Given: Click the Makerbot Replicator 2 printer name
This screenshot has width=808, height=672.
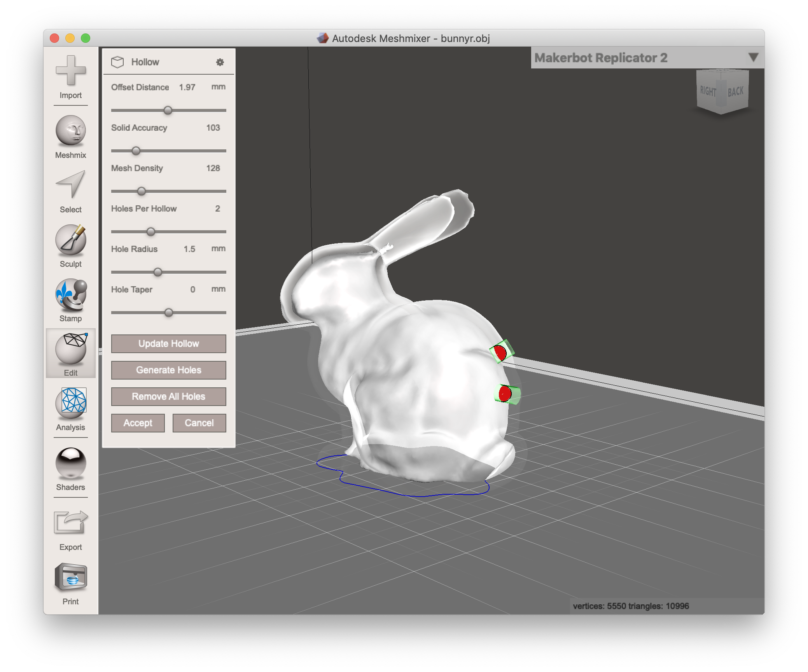Looking at the screenshot, I should [601, 58].
